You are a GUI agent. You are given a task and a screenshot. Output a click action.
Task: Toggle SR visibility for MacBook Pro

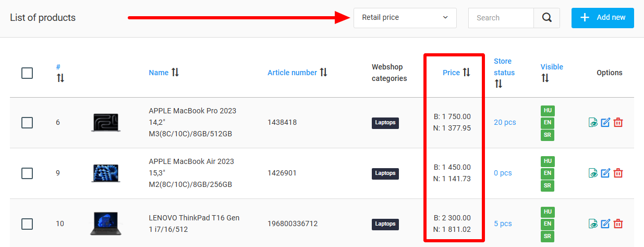[548, 135]
